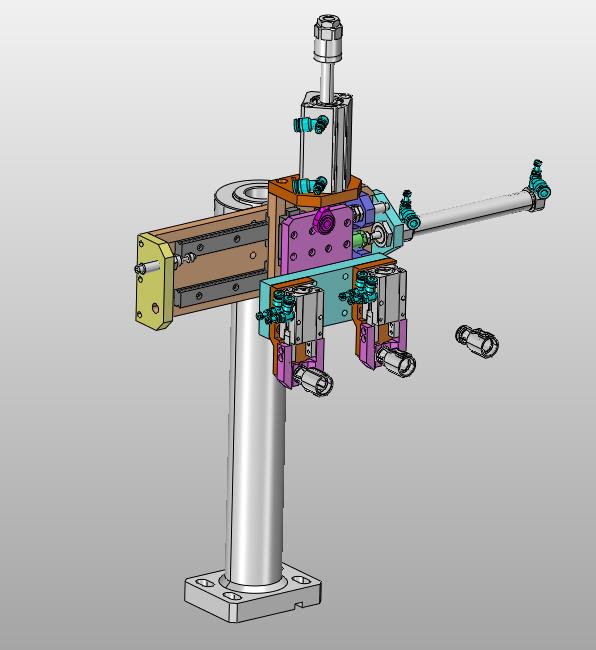Click the green component beside the purple plate

click(360, 239)
